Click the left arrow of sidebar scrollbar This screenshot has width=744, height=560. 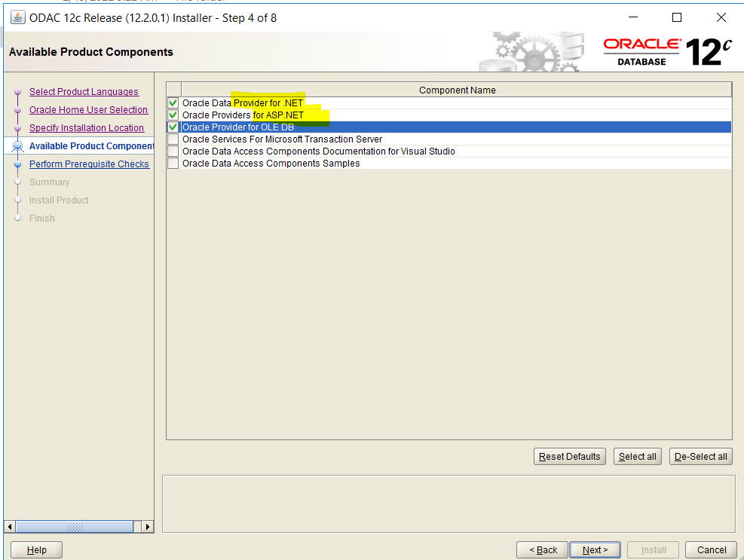(10, 527)
